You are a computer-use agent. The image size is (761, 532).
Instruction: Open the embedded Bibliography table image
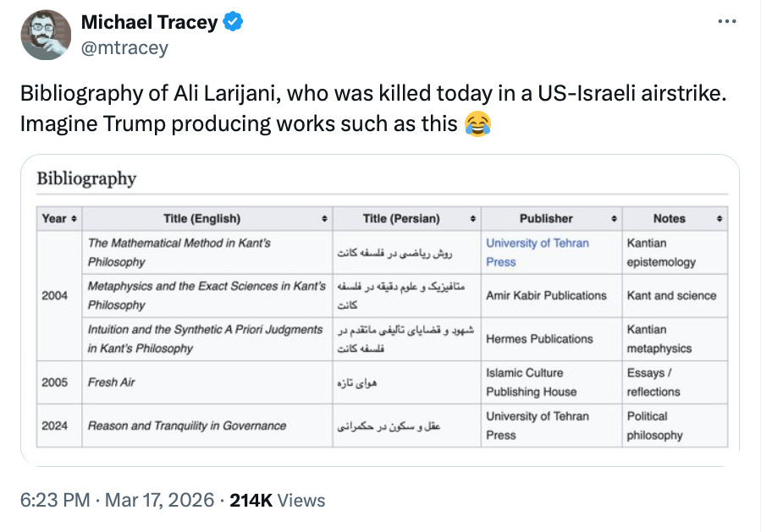pos(380,310)
